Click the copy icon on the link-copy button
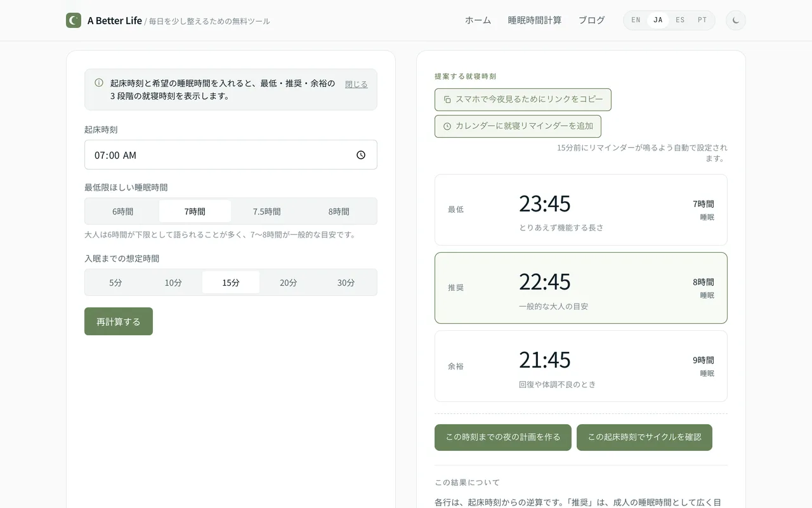This screenshot has height=508, width=812. 447,100
